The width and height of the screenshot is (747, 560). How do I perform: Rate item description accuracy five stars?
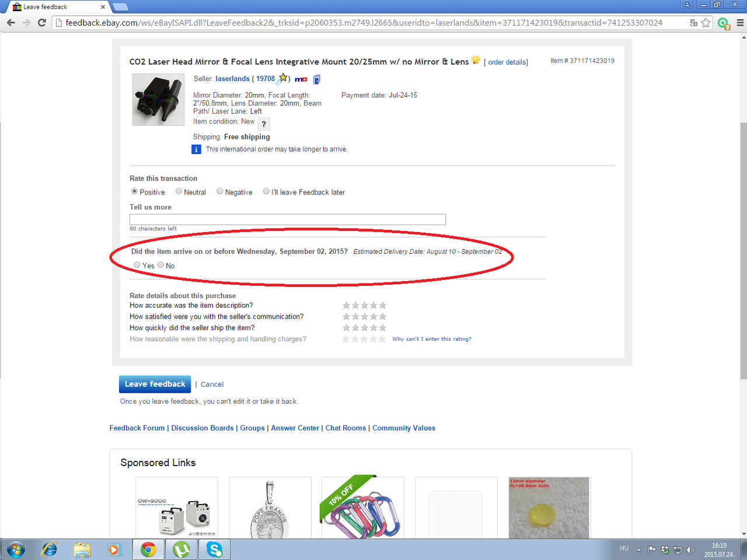click(383, 305)
